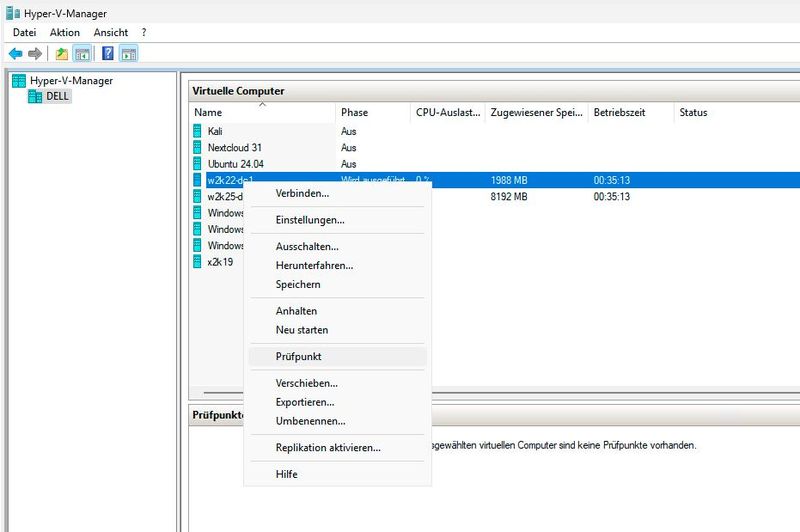The width and height of the screenshot is (800, 532).
Task: Click the Back arrow toolbar icon
Action: pyautogui.click(x=16, y=53)
